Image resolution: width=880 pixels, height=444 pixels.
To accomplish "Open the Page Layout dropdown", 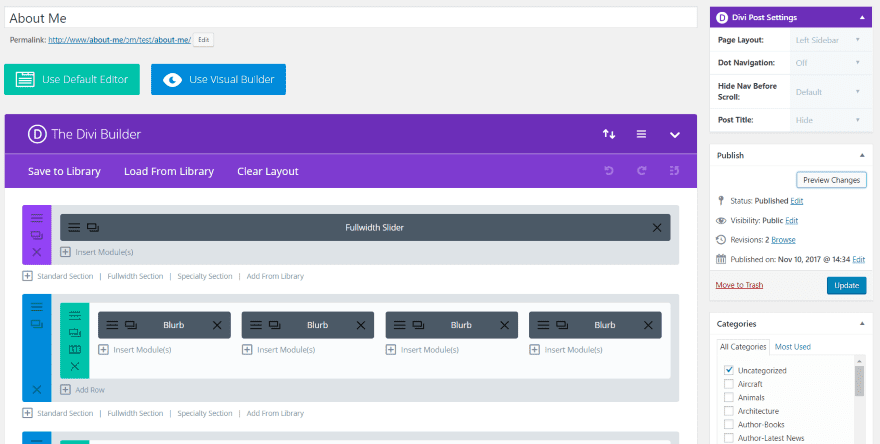I will (828, 40).
